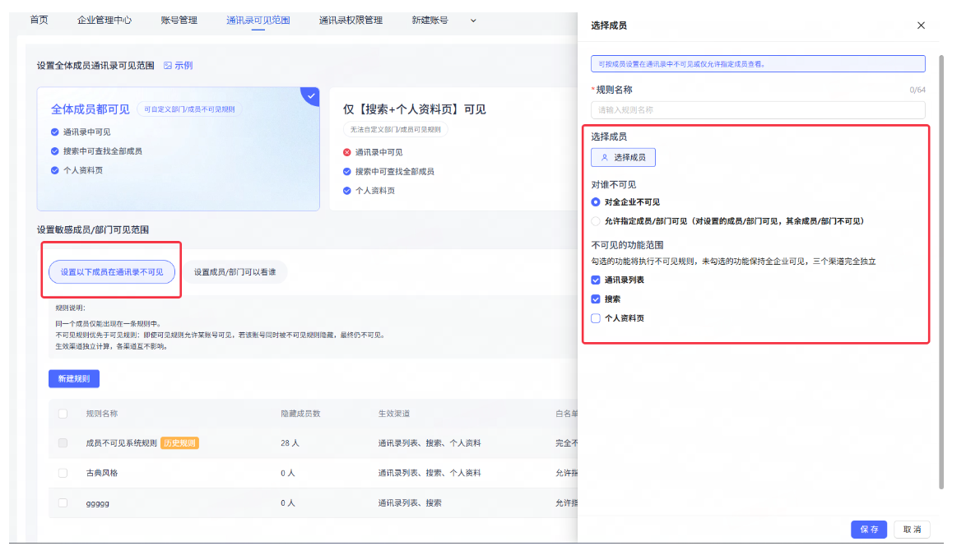The height and width of the screenshot is (560, 966).
Task: Uncheck the 通讯录列表 checkbox
Action: pyautogui.click(x=596, y=280)
